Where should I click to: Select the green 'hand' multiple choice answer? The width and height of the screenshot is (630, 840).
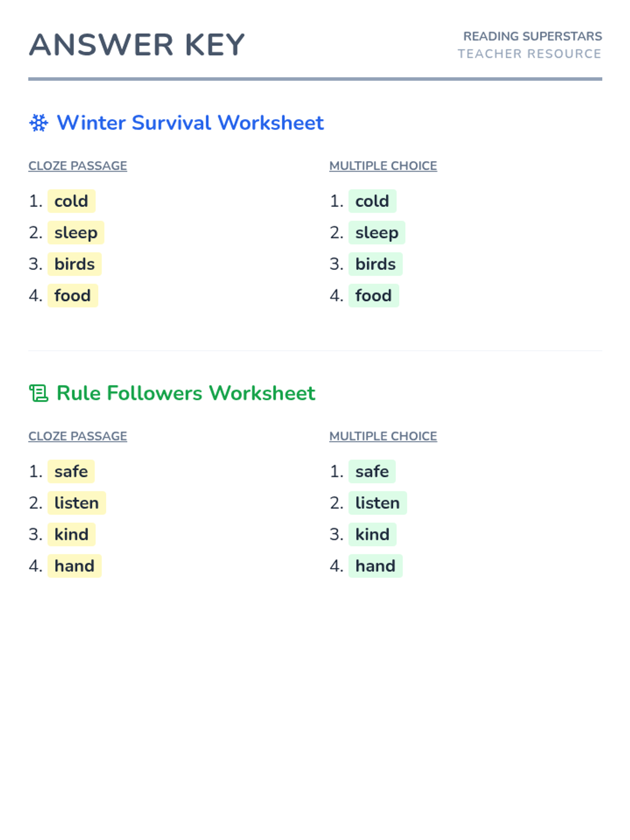(x=376, y=566)
